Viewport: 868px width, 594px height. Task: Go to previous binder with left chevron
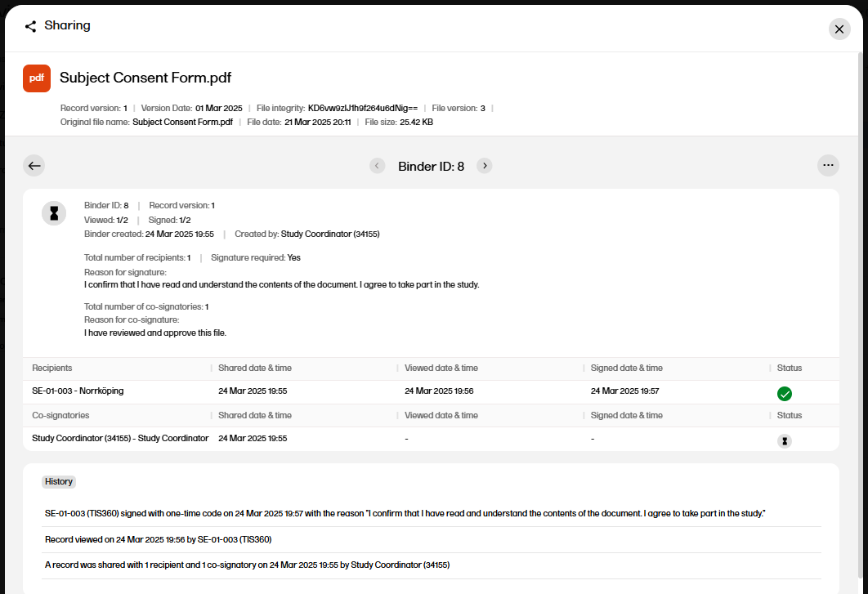[377, 166]
